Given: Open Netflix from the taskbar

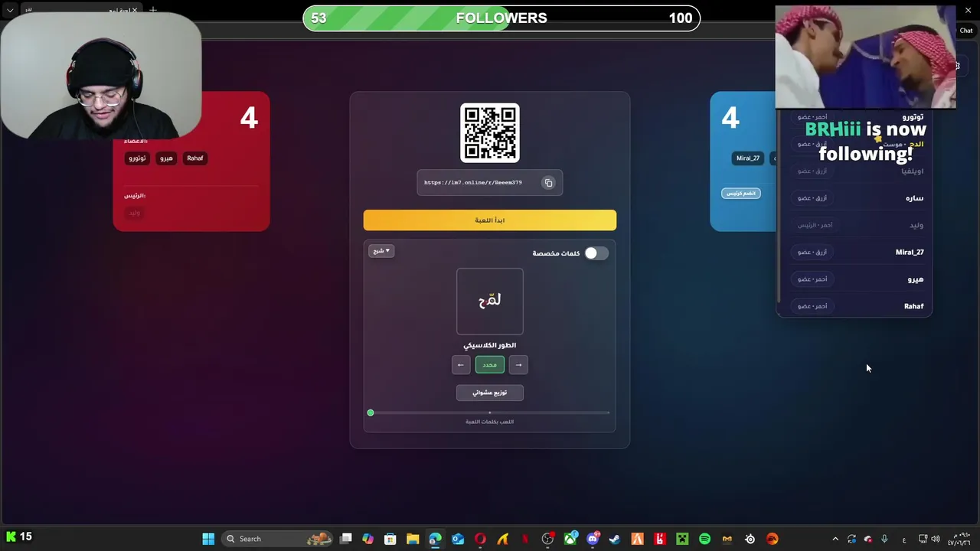Looking at the screenshot, I should click(x=525, y=539).
